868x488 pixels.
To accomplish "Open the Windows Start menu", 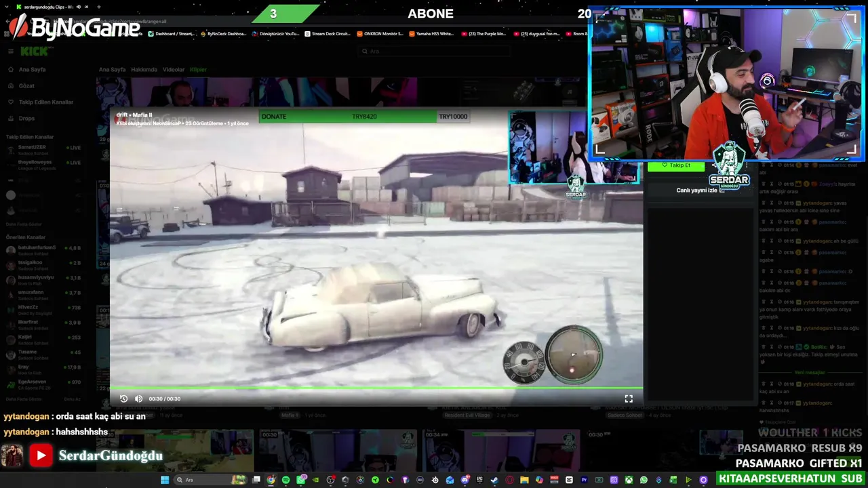I will [165, 480].
